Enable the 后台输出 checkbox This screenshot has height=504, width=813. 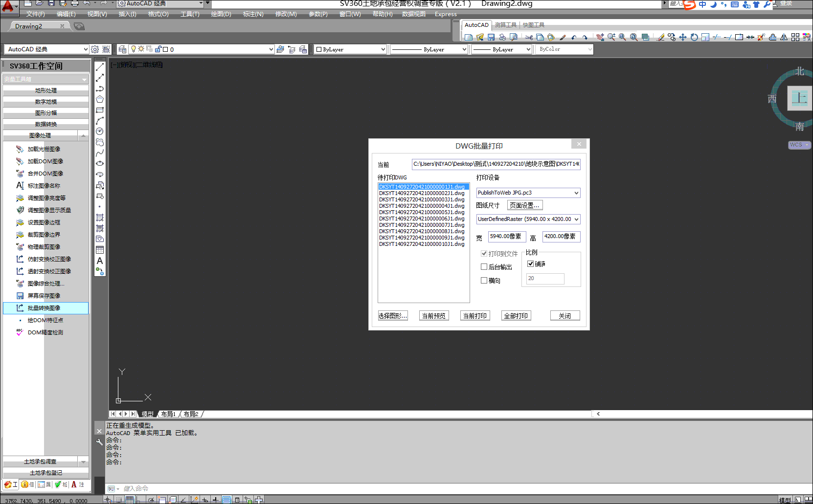tap(484, 267)
